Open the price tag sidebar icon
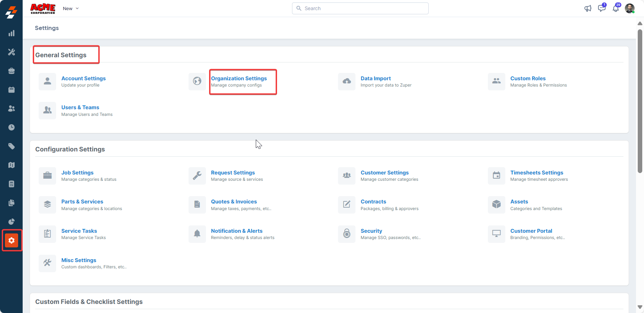 click(x=11, y=146)
